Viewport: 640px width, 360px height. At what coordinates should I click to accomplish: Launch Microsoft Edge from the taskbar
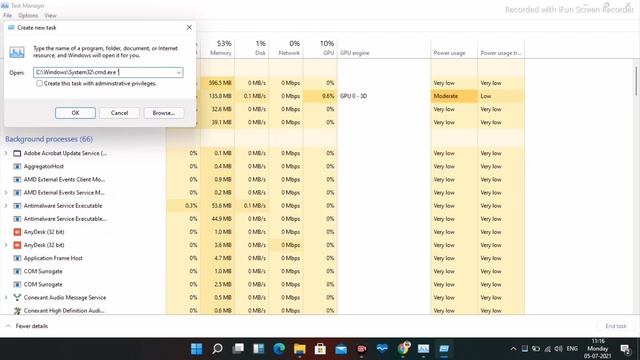pyautogui.click(x=279, y=349)
